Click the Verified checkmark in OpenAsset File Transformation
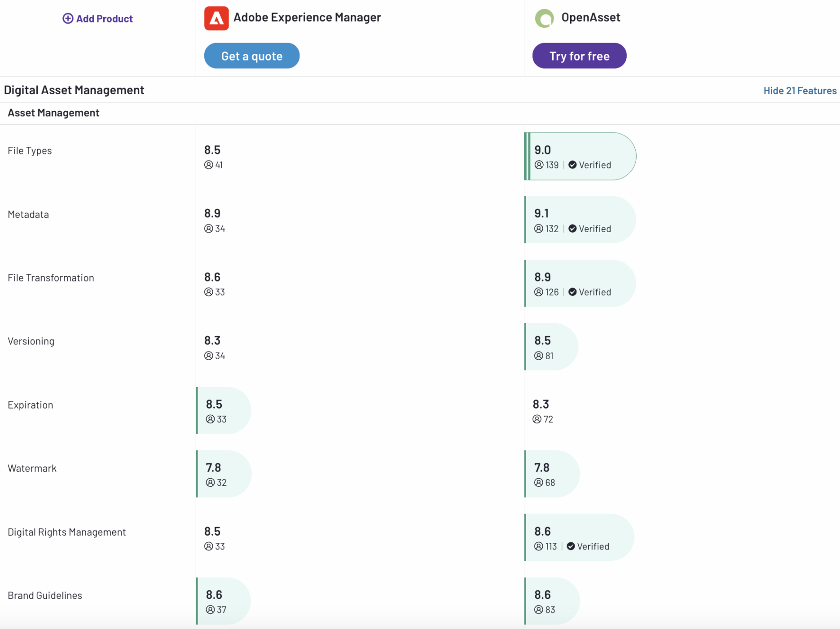 (x=572, y=292)
